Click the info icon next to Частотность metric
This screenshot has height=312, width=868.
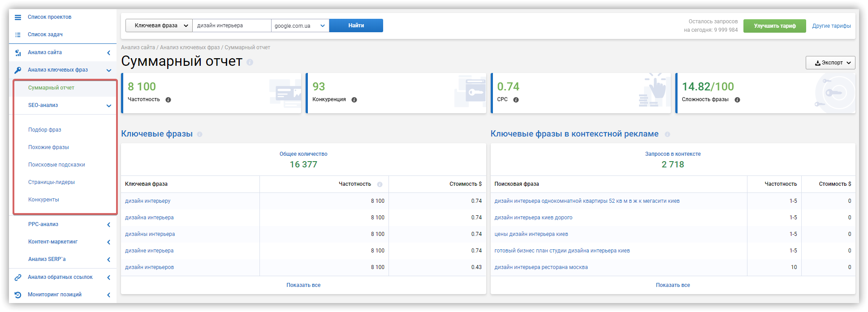(x=168, y=100)
